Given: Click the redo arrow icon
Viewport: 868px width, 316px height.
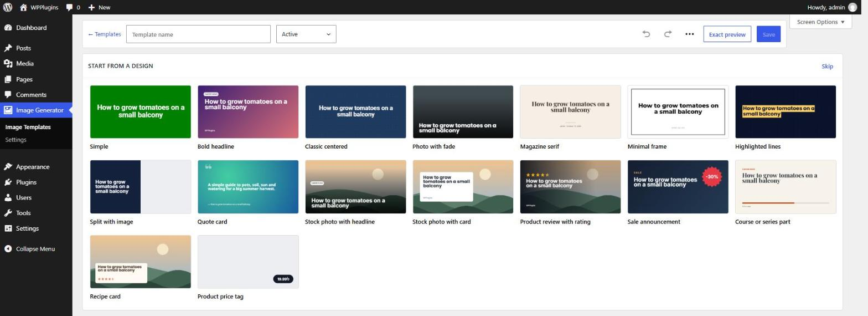Looking at the screenshot, I should coord(668,34).
